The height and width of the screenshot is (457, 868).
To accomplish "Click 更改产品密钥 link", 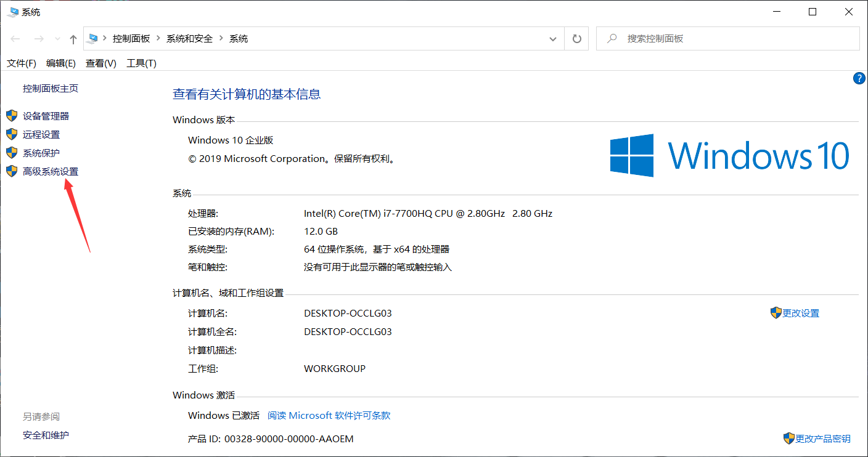I will tap(823, 439).
